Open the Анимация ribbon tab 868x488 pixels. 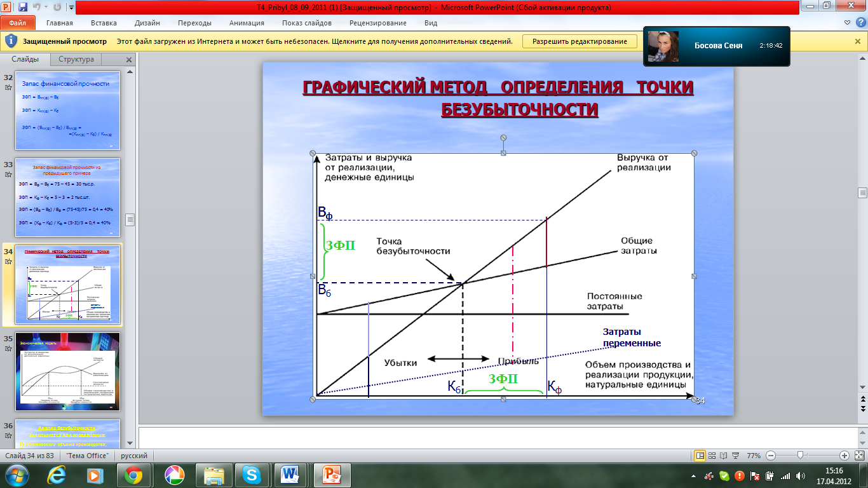point(247,23)
